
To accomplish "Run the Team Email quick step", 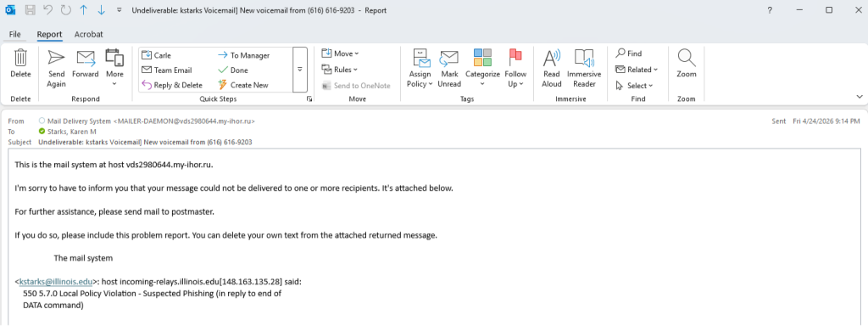I will click(x=167, y=70).
